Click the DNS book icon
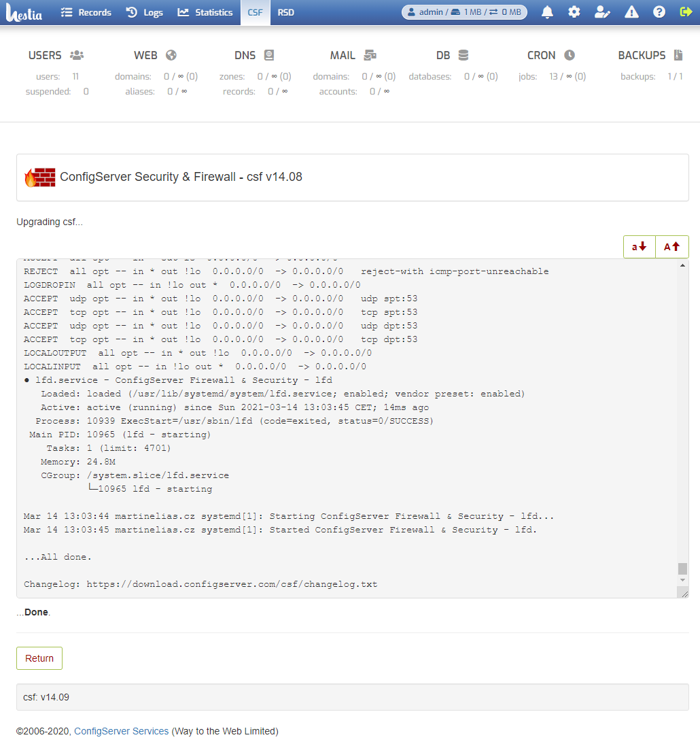This screenshot has width=700, height=746. pos(269,55)
